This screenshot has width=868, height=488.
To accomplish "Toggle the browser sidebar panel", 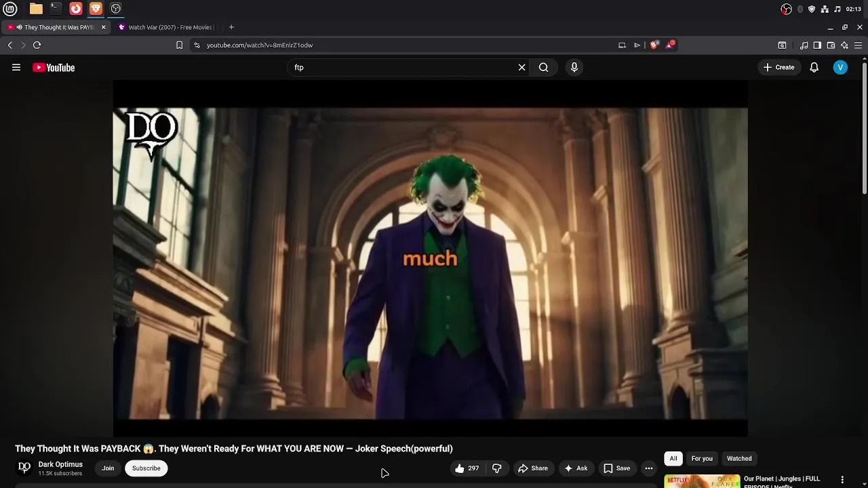I will (817, 45).
